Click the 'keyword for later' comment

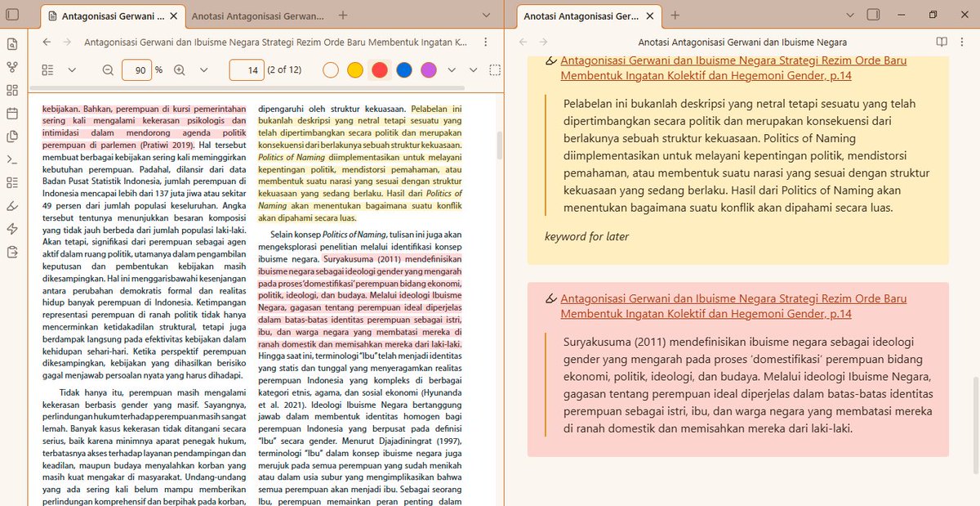[586, 236]
